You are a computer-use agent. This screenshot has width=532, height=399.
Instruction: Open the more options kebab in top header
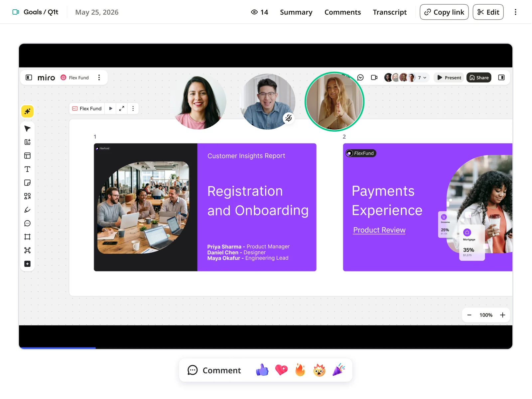click(x=515, y=12)
